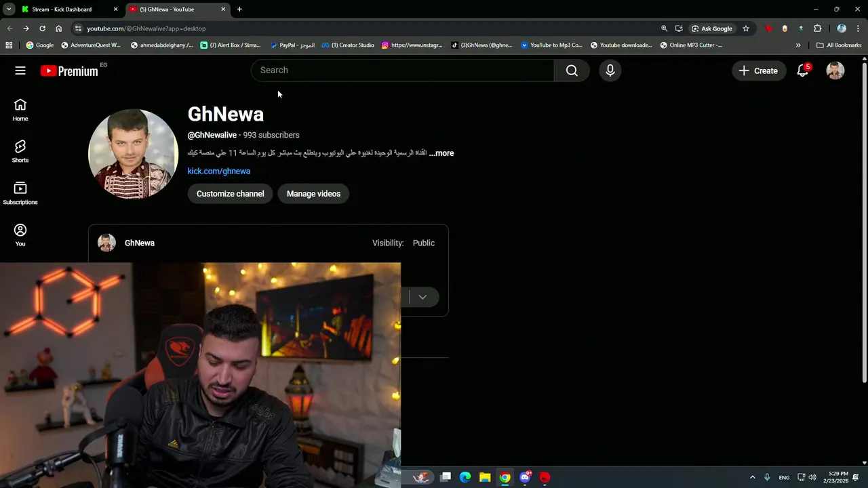Viewport: 868px width, 488px height.
Task: Go to Home in the sidebar
Action: (20, 110)
